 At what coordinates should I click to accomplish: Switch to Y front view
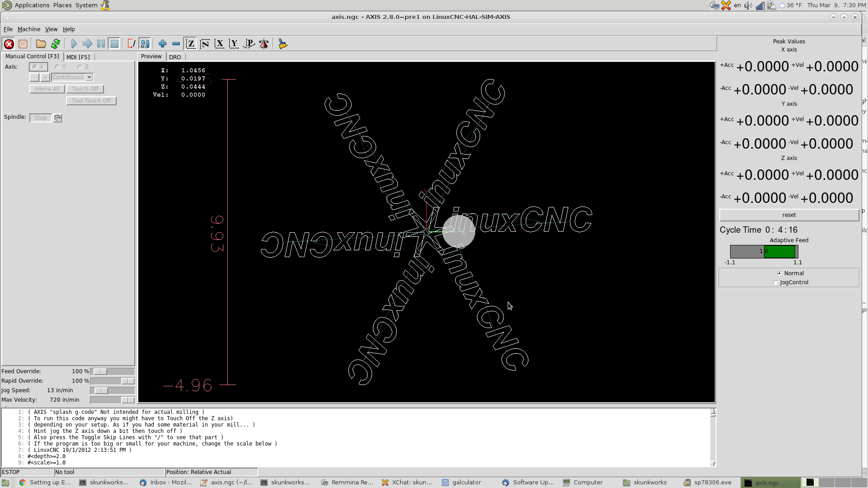[234, 44]
